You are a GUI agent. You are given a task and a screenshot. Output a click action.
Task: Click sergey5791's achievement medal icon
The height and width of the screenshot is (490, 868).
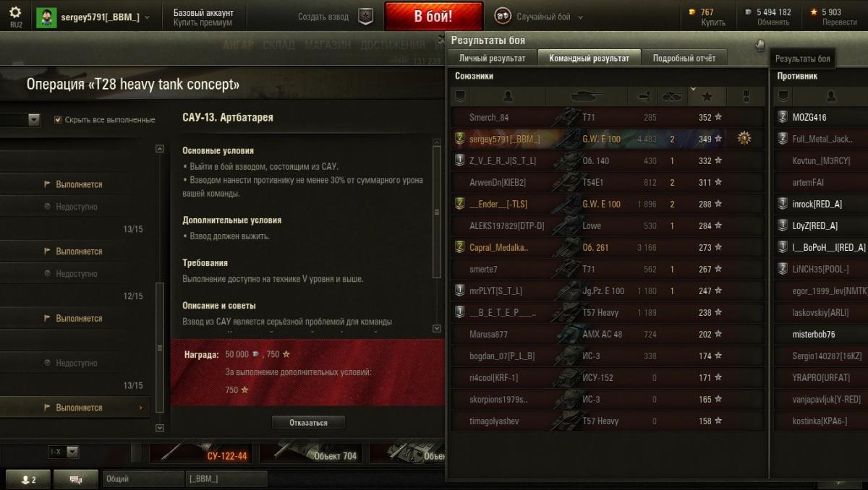pos(744,138)
